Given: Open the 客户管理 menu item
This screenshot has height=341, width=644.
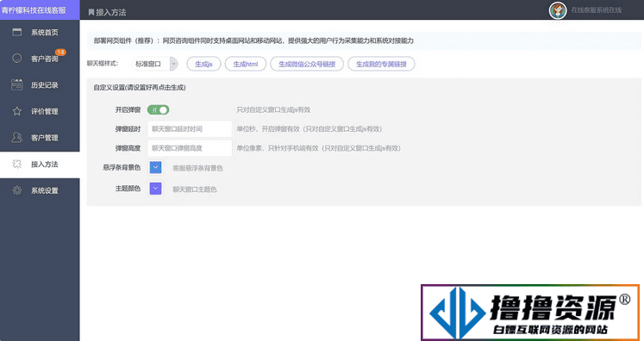Looking at the screenshot, I should [40, 137].
